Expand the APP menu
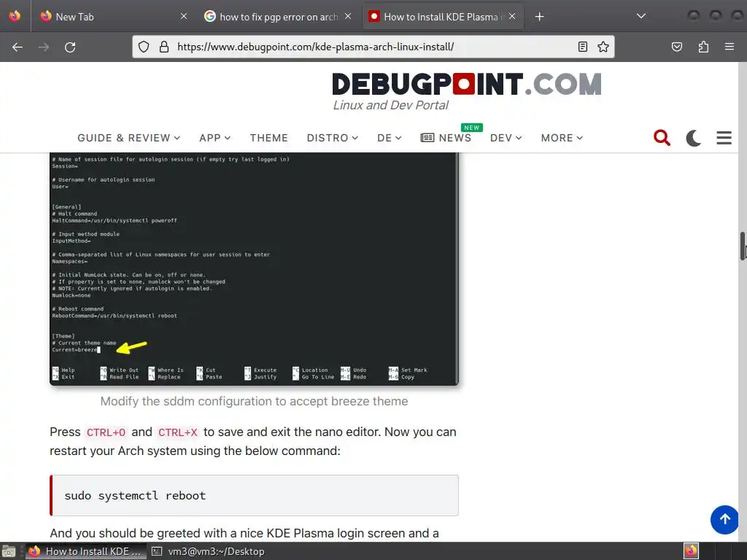Screen dimensions: 747x560 215,138
